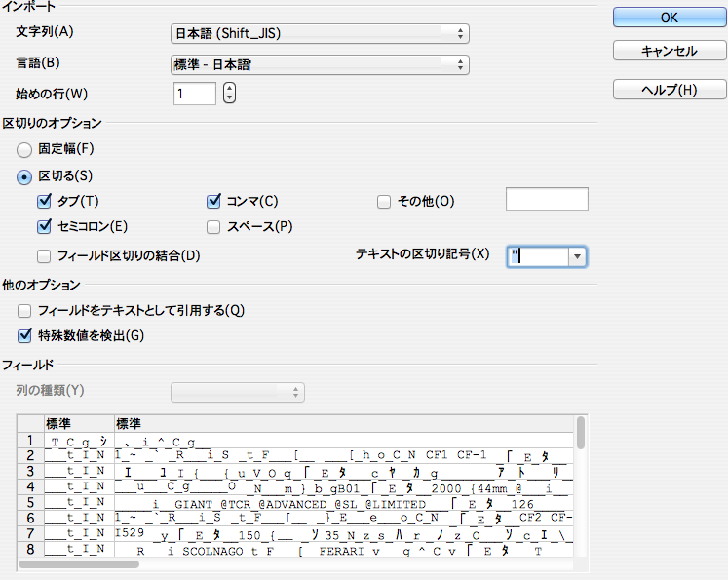Click the 始めの行 number field
The width and height of the screenshot is (728, 580).
[x=195, y=94]
